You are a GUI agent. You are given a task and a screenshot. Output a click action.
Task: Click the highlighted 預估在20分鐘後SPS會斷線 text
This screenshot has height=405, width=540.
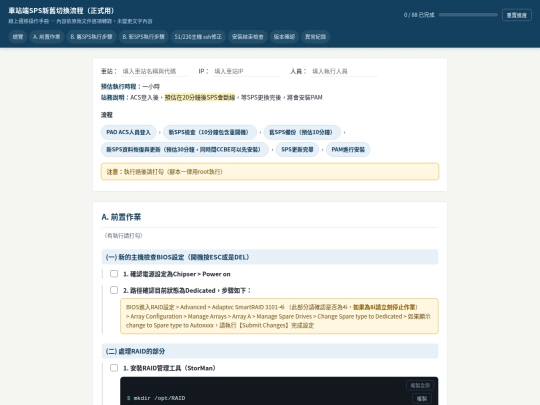pyautogui.click(x=200, y=97)
